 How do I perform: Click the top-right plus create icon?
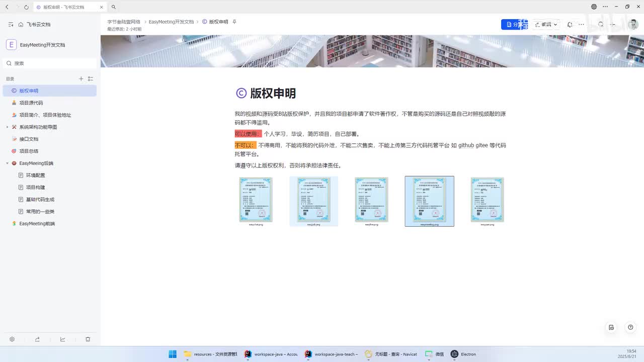point(613,24)
